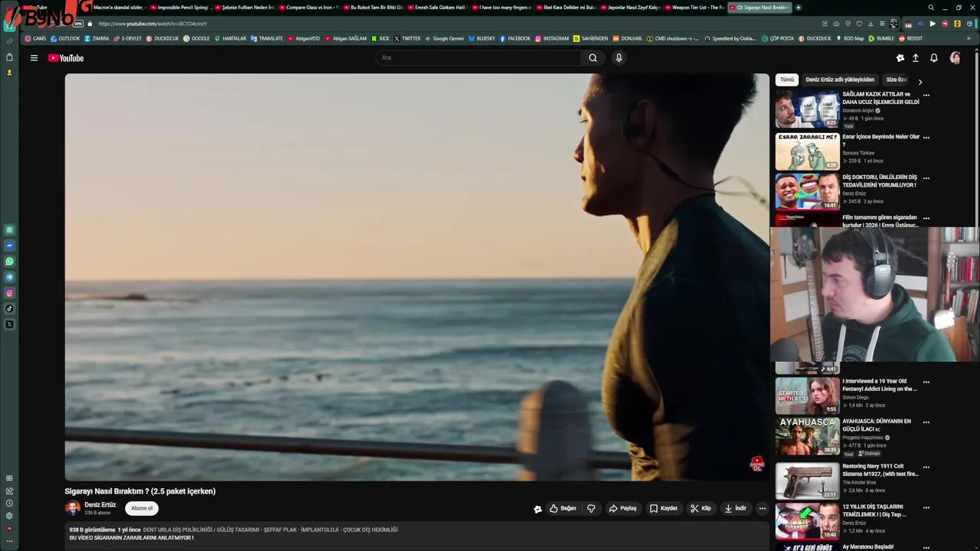Open the account avatar menu
Image resolution: width=980 pixels, height=551 pixels.
pyautogui.click(x=955, y=58)
